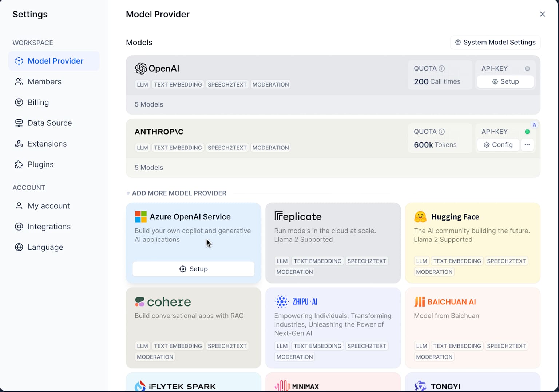This screenshot has height=392, width=559.
Task: Open the Members section
Action: (44, 81)
